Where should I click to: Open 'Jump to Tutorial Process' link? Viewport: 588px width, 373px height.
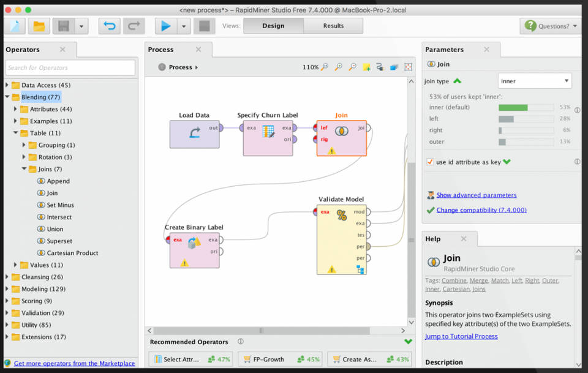461,336
